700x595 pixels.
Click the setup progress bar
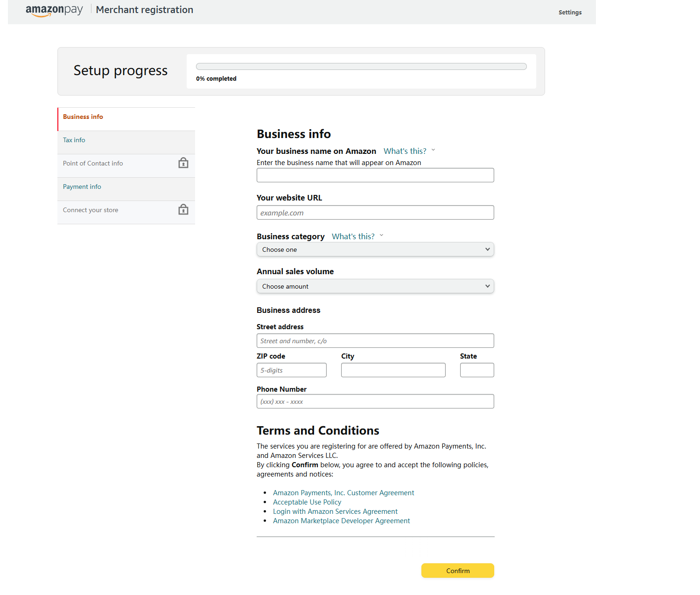pos(361,67)
